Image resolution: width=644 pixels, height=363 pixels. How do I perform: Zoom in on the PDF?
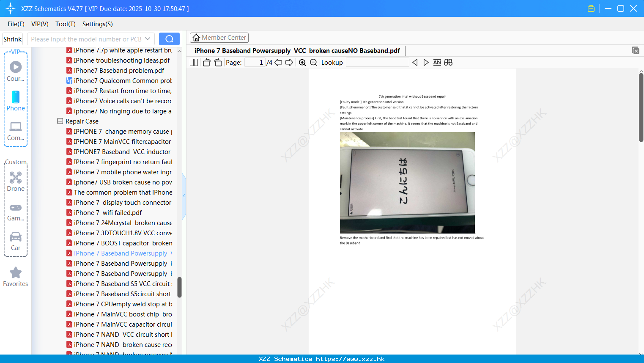[x=302, y=63]
